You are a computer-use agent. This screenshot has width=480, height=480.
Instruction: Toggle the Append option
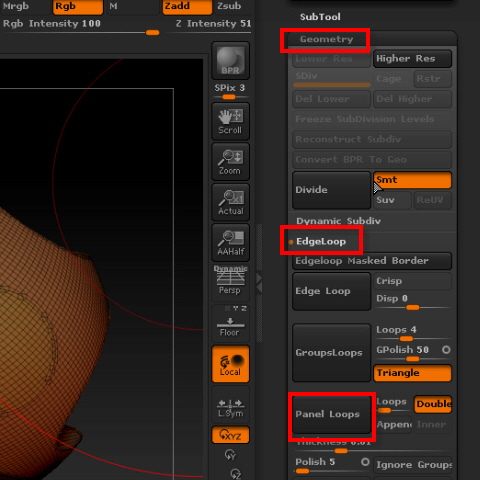click(x=393, y=425)
